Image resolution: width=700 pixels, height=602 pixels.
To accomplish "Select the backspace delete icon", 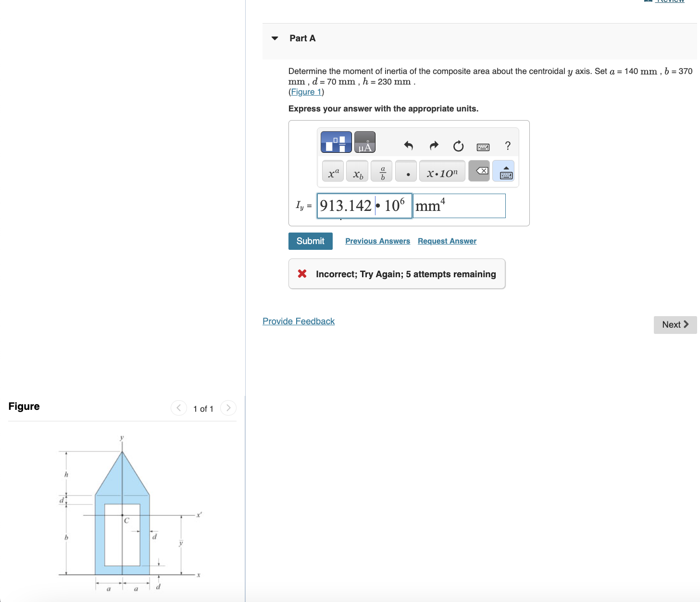I will [x=479, y=170].
